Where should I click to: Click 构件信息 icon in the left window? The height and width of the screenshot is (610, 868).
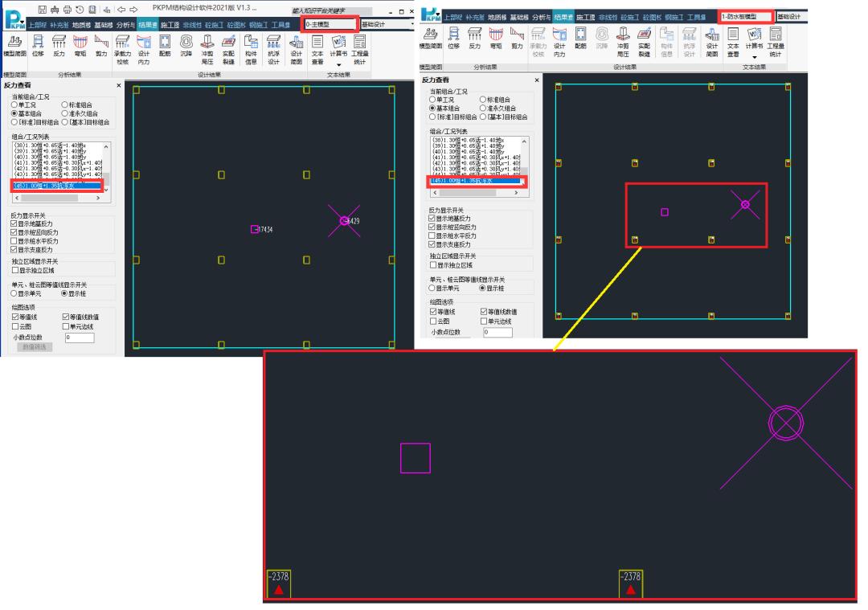click(x=252, y=50)
